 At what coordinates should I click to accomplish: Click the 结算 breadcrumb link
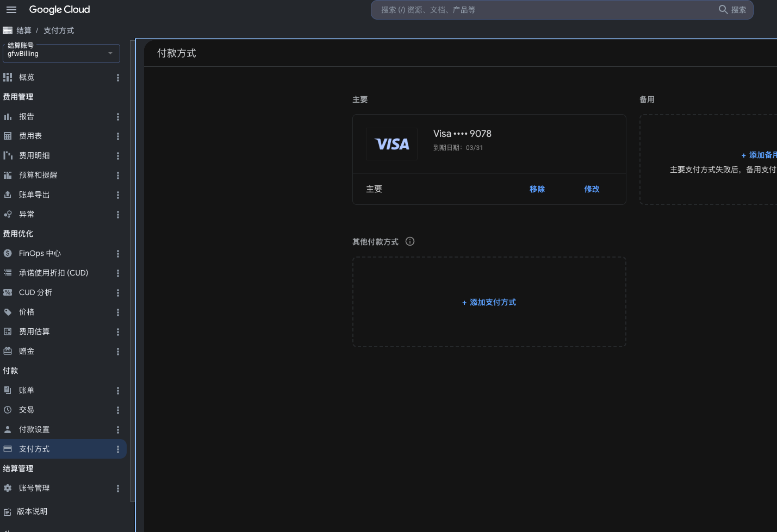24,30
